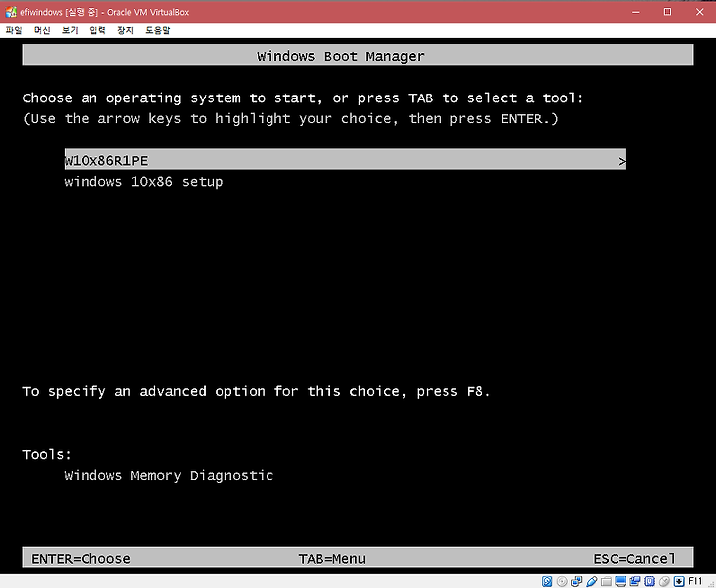The width and height of the screenshot is (716, 588).
Task: Select Windows Memory Diagnostic tool
Action: coord(168,476)
